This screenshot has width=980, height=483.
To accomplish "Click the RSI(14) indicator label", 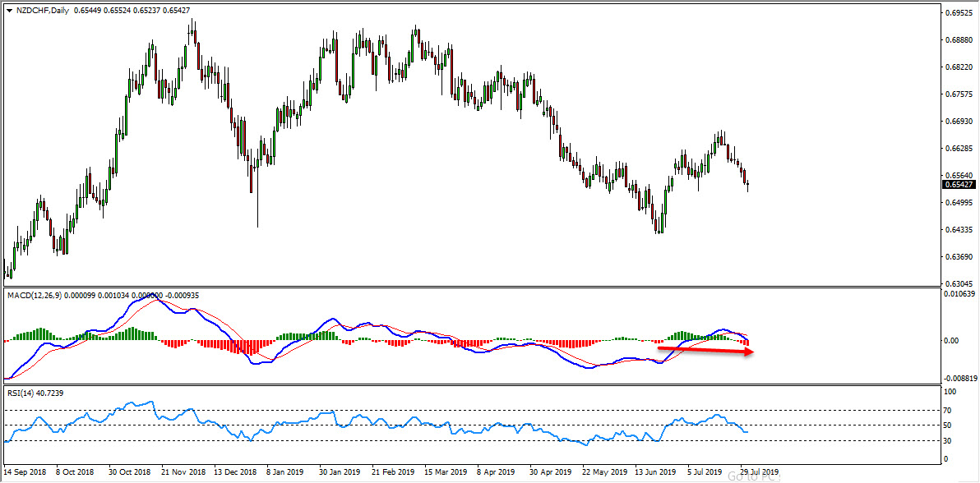I will (21, 393).
